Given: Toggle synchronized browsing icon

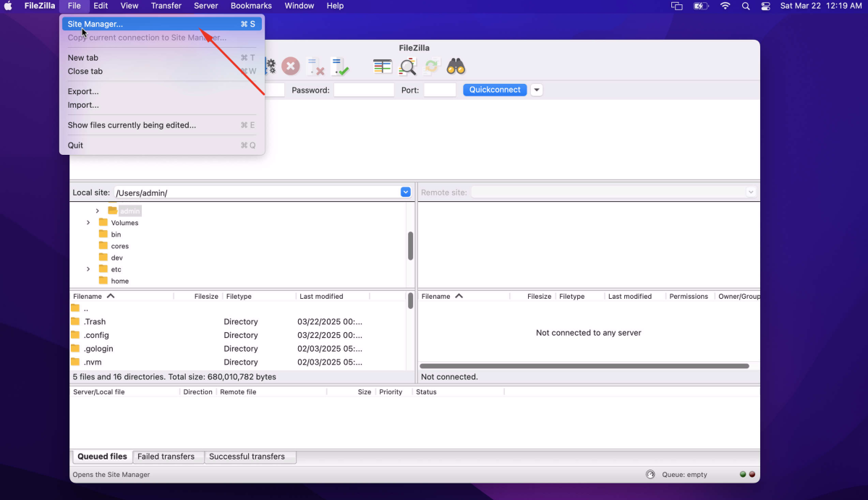Looking at the screenshot, I should (x=432, y=67).
